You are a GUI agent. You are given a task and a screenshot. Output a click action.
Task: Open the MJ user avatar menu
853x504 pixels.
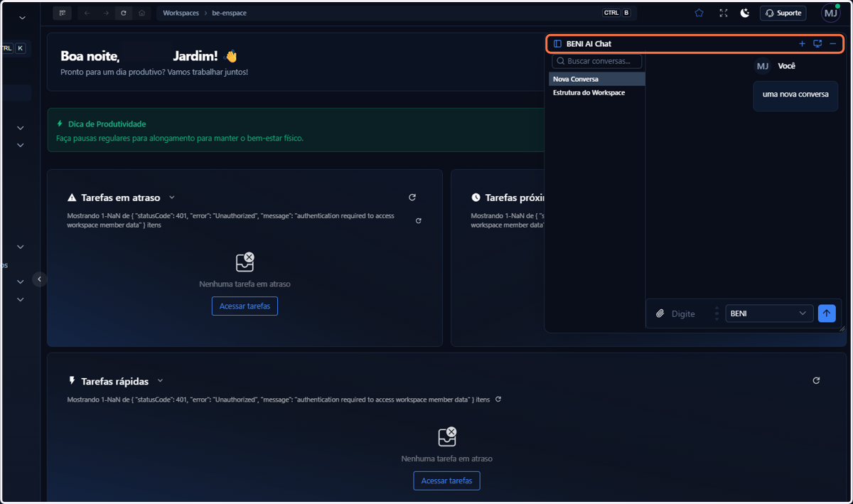830,13
